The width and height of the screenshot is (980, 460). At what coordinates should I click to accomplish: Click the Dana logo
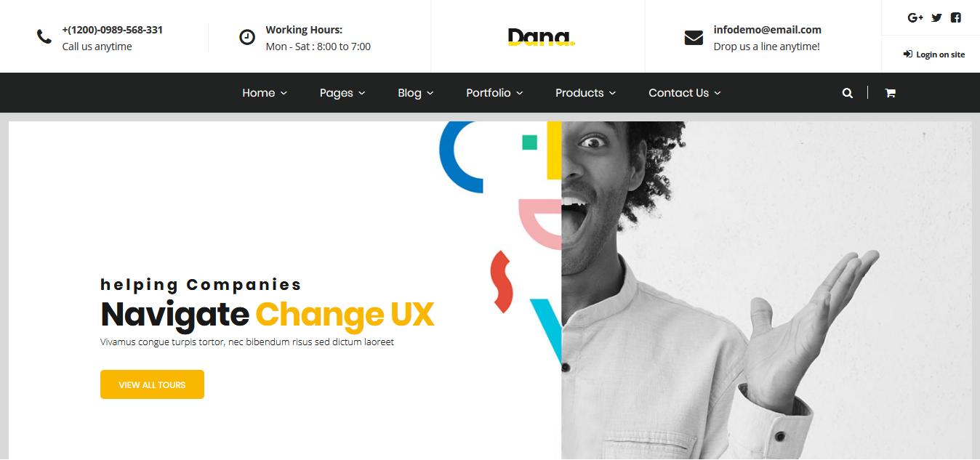point(541,37)
